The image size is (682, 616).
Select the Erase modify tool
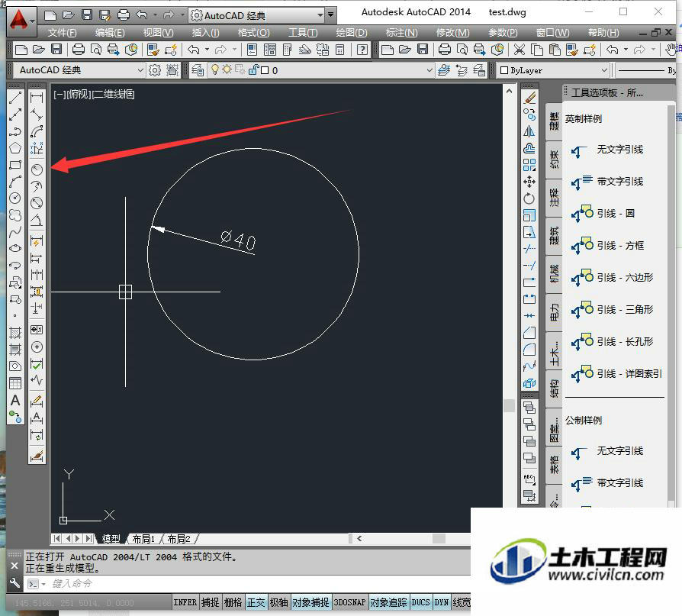529,98
